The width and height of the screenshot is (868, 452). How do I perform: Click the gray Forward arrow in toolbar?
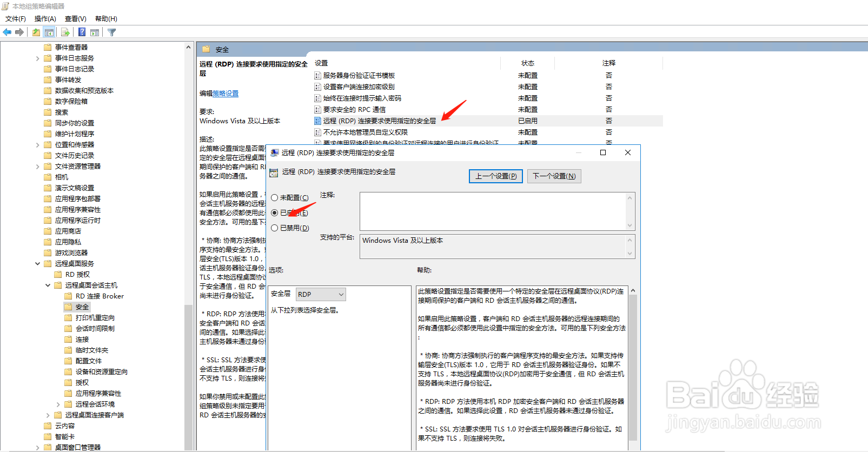[19, 32]
